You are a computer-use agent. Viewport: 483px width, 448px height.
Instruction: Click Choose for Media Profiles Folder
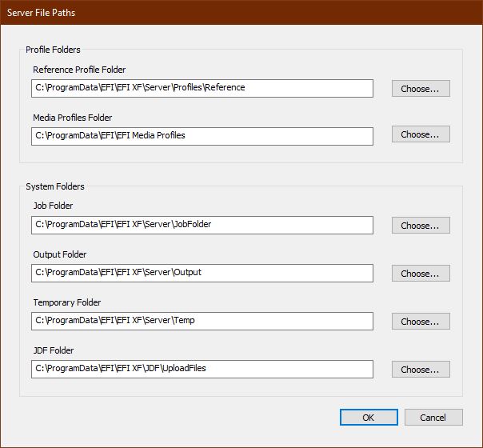[x=421, y=134]
